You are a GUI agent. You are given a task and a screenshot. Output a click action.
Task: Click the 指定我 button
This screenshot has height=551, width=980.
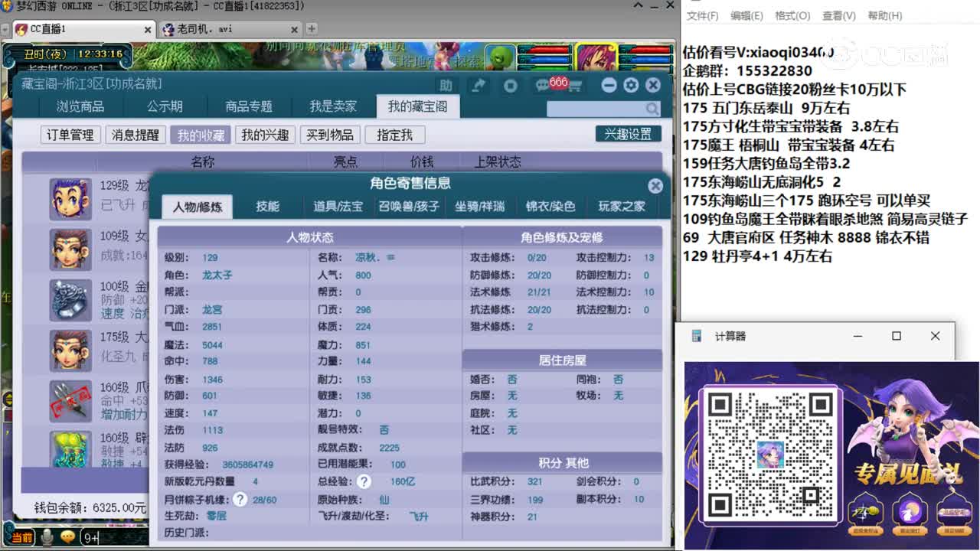tap(394, 135)
